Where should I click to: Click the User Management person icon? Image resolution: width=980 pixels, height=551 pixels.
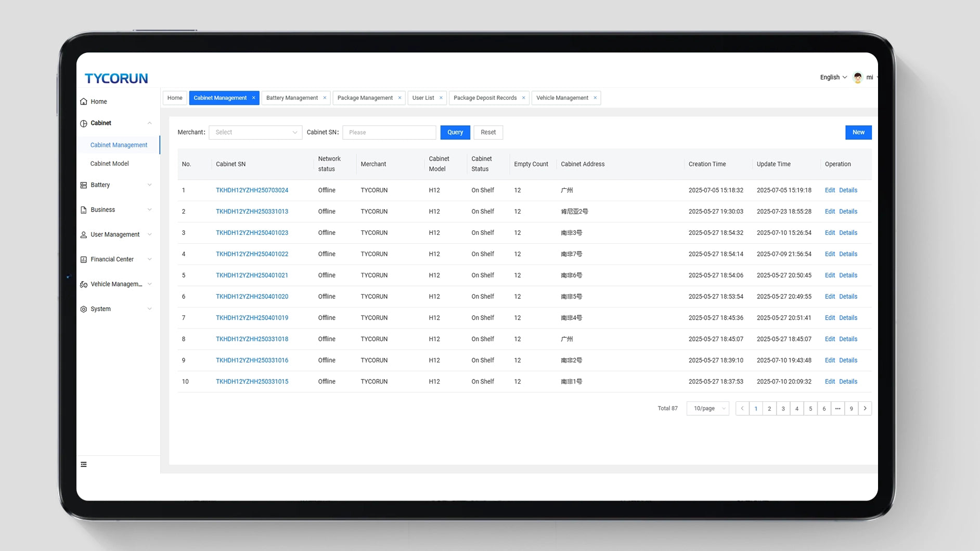[84, 235]
